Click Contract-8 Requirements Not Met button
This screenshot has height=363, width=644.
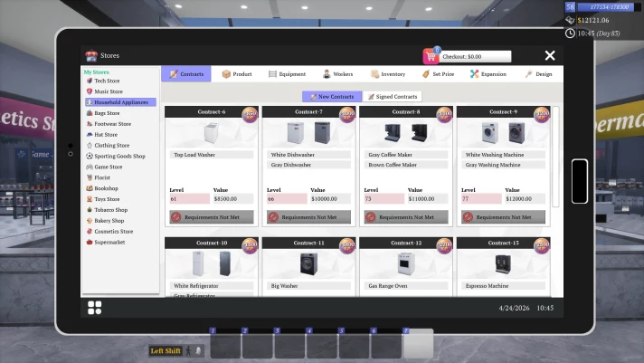click(x=406, y=217)
